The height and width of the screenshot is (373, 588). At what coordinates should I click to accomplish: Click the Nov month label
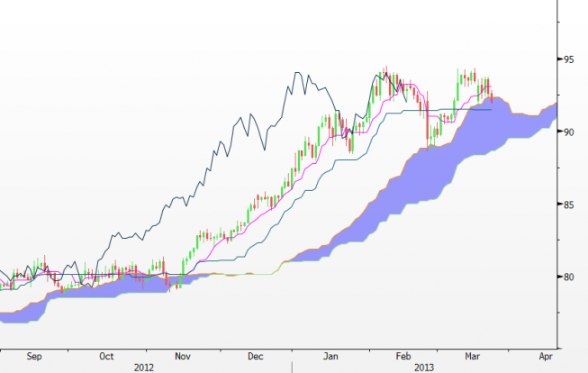(183, 357)
